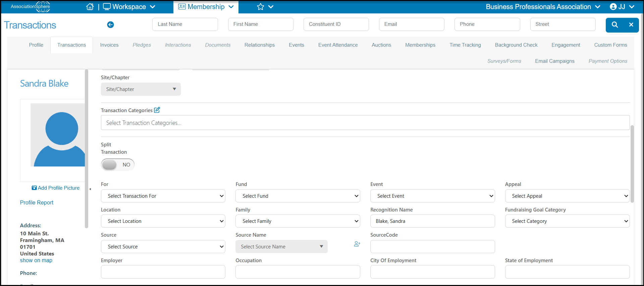Open the Select Event dropdown
Image resolution: width=644 pixels, height=286 pixels.
point(433,196)
